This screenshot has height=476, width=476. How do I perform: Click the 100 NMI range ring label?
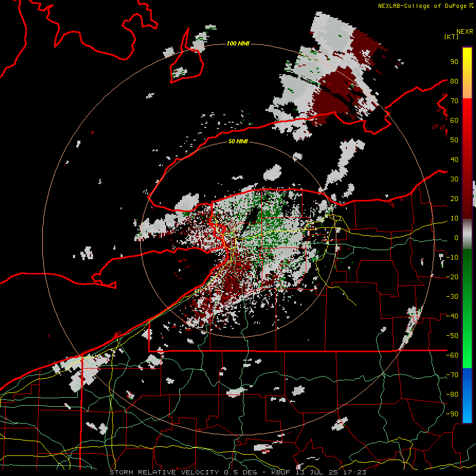tap(238, 43)
